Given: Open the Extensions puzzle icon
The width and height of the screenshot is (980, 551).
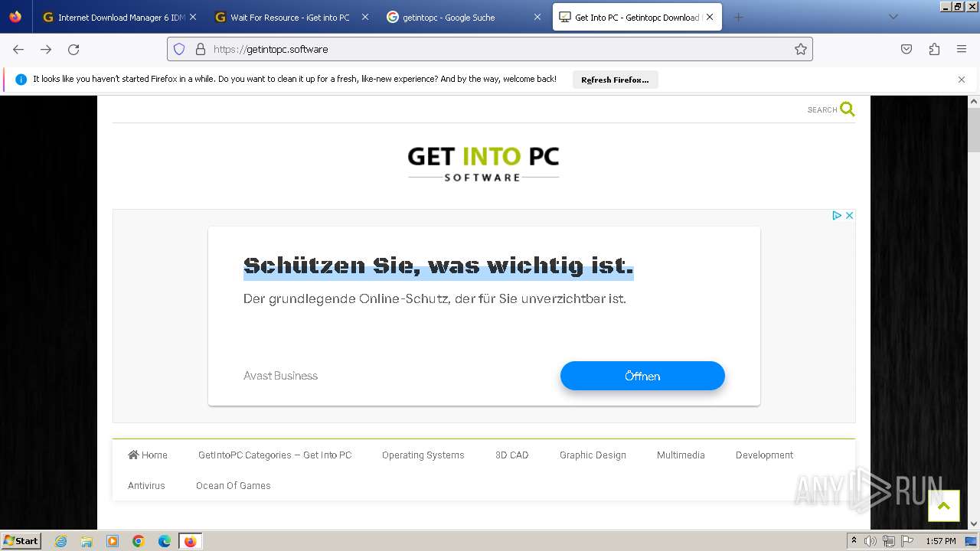Looking at the screenshot, I should tap(934, 49).
